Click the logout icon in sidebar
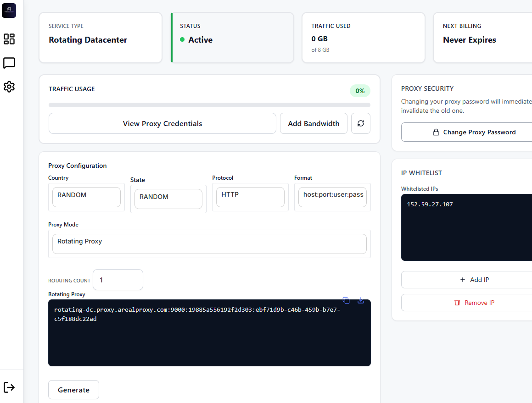The image size is (532, 403). click(9, 387)
